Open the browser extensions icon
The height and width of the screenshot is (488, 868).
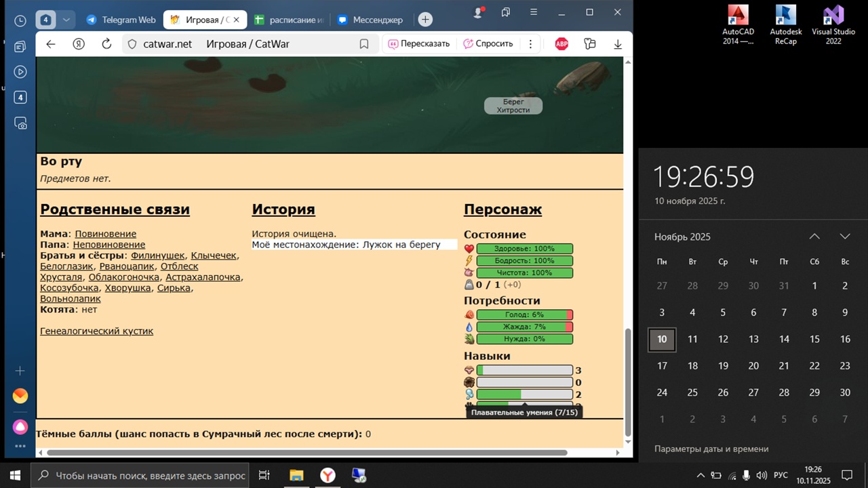coord(589,44)
